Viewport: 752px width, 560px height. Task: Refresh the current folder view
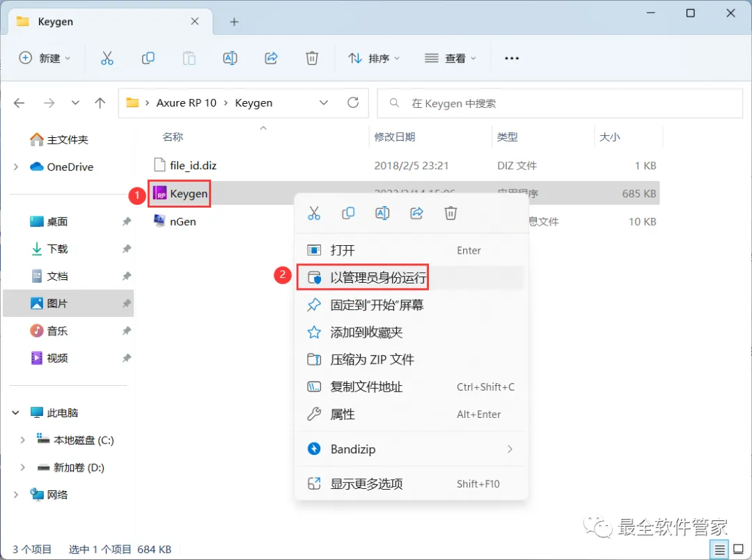click(x=353, y=102)
